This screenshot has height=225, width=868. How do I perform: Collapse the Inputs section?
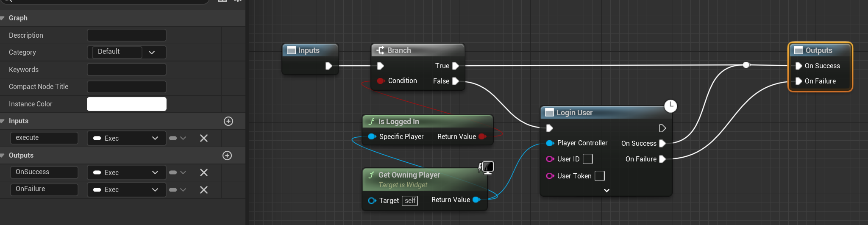coord(3,121)
